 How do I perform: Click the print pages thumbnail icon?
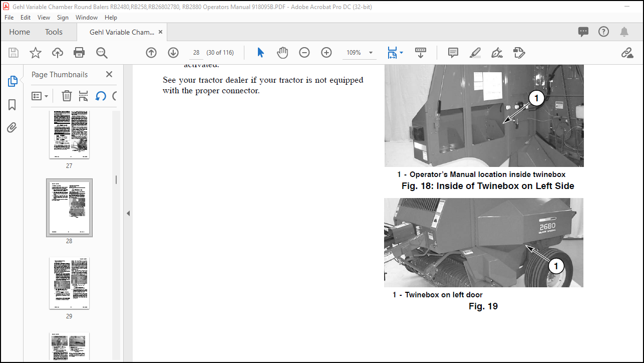(x=84, y=96)
